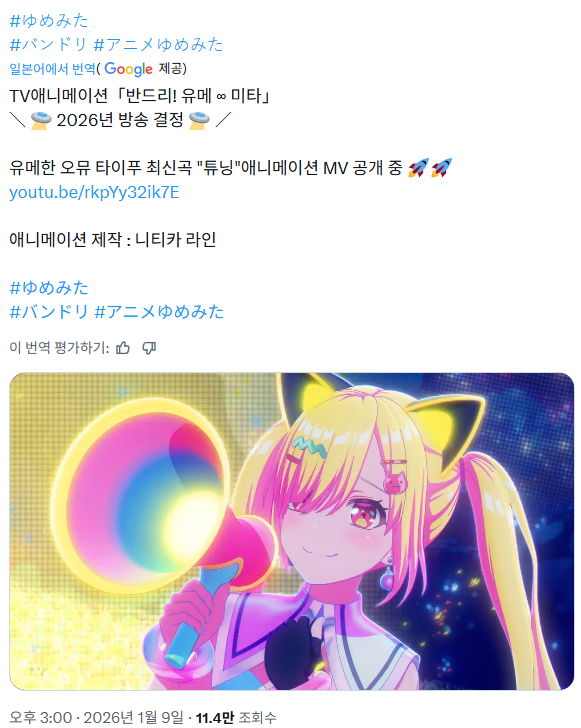Click the top #アニメゆめみた hashtag
The width and height of the screenshot is (581, 728).
(158, 45)
